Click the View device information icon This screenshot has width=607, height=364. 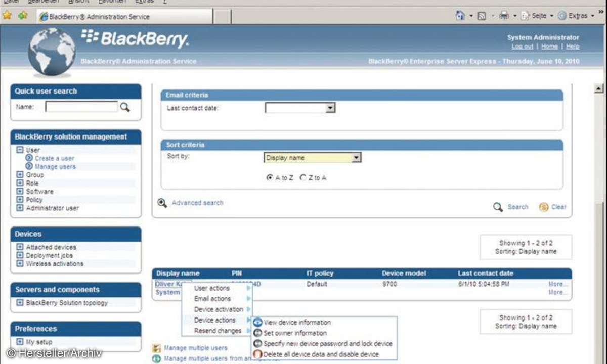click(x=258, y=322)
